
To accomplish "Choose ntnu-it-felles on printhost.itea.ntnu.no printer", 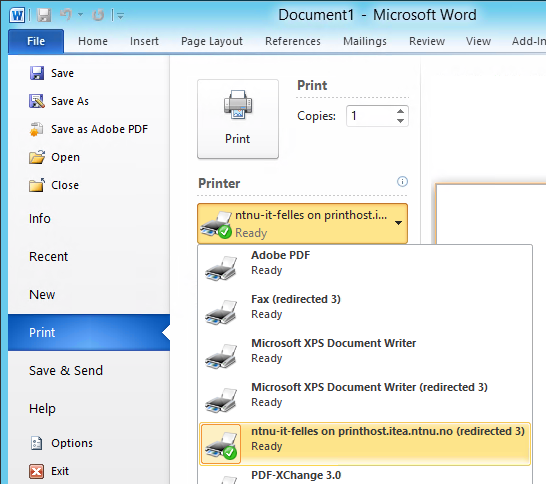I will 365,444.
